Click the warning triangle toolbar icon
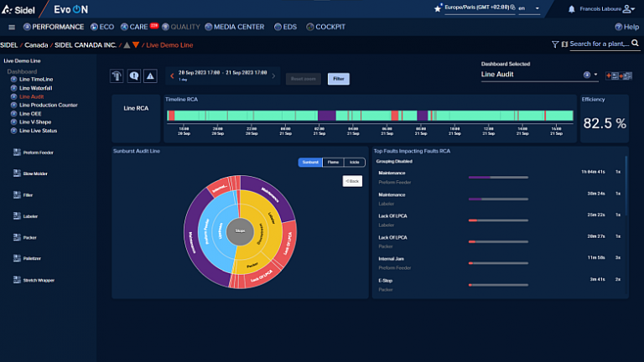 [x=150, y=76]
